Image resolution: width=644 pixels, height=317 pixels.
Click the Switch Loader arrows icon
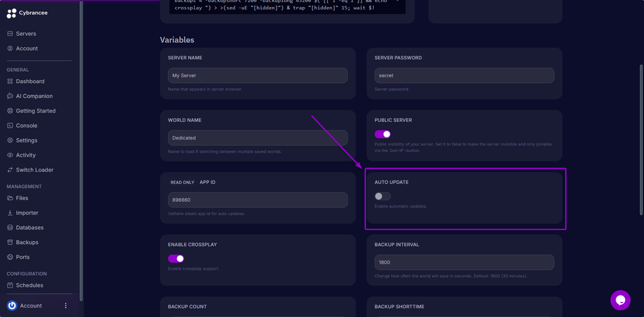(x=10, y=170)
